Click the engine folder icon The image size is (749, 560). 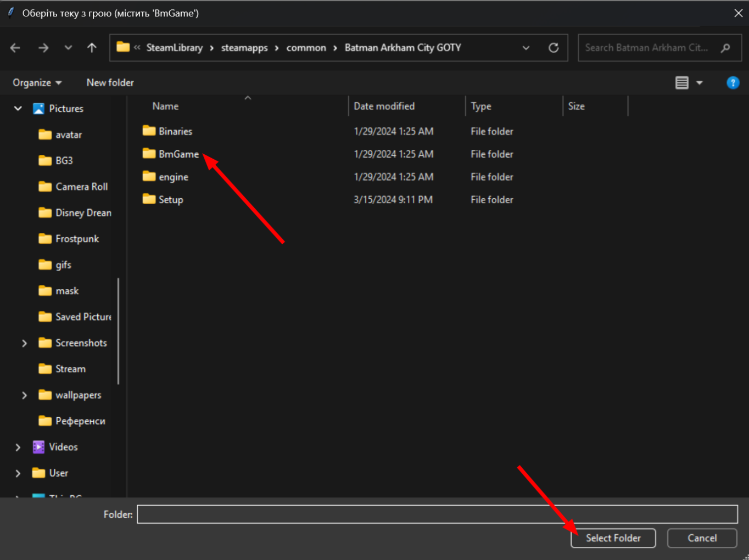tap(149, 176)
